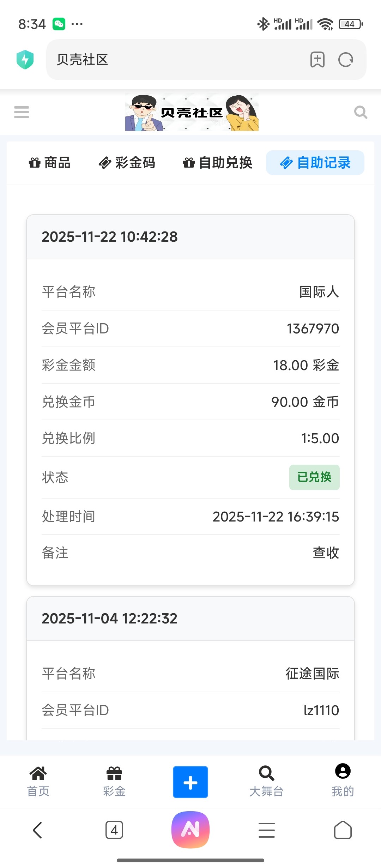Screen dimensions: 381x868
Task: Go to 首页 home in bottom navigation
Action: coord(38,782)
